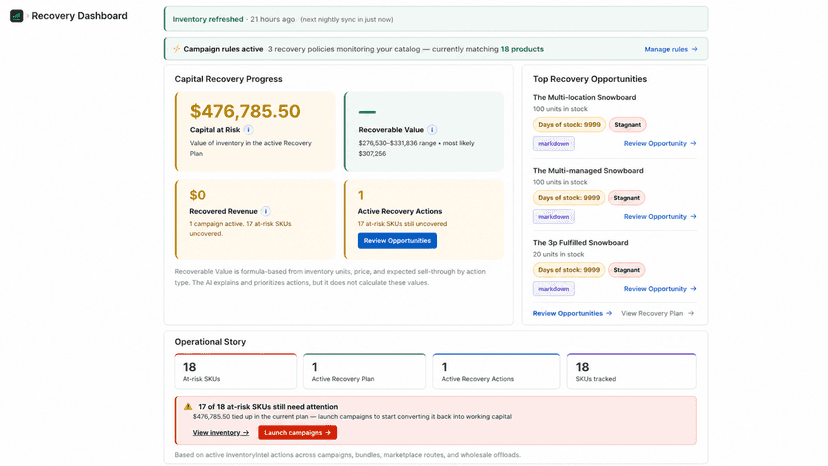Click markdown tag on Multi-location Snowboard
Screen dimensions: 828x466
coord(553,144)
